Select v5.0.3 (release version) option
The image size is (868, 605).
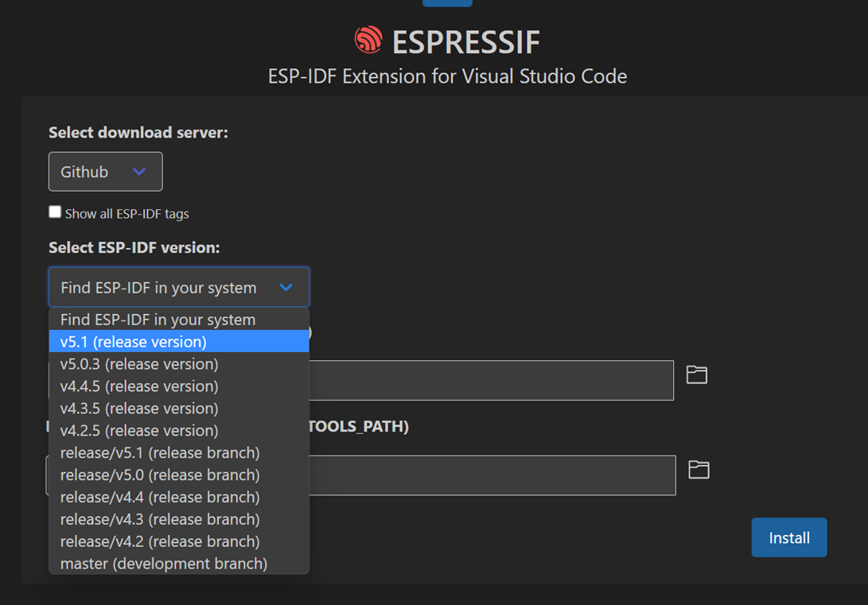pyautogui.click(x=179, y=364)
